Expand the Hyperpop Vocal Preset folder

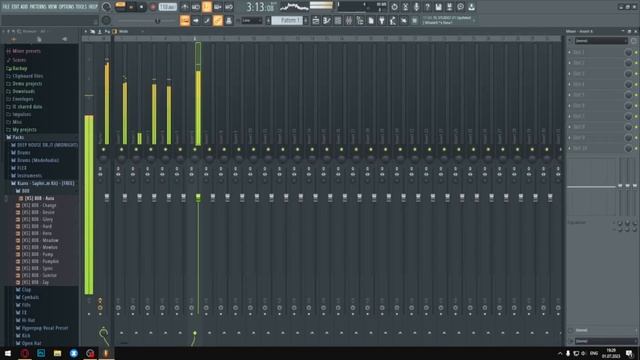click(42, 328)
